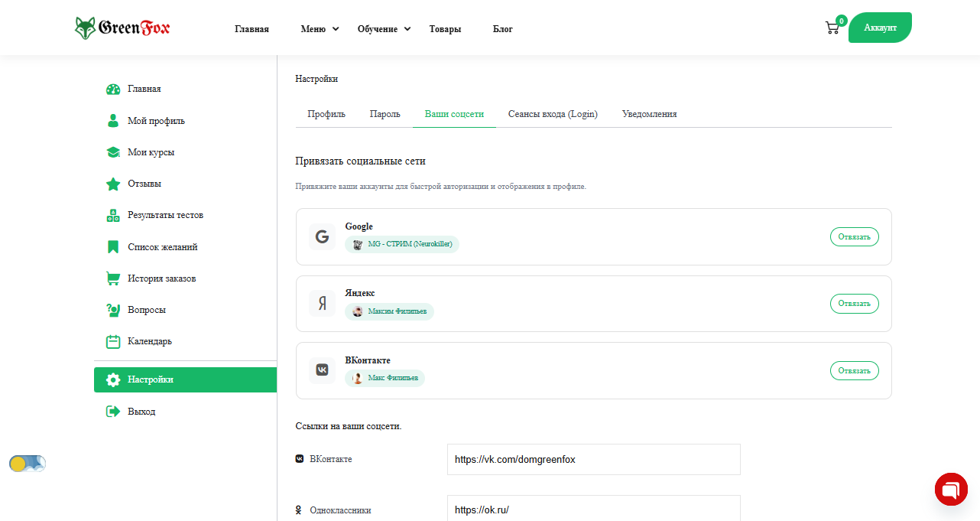980x521 pixels.
Task: Click the star icon for reviews
Action: tap(113, 184)
